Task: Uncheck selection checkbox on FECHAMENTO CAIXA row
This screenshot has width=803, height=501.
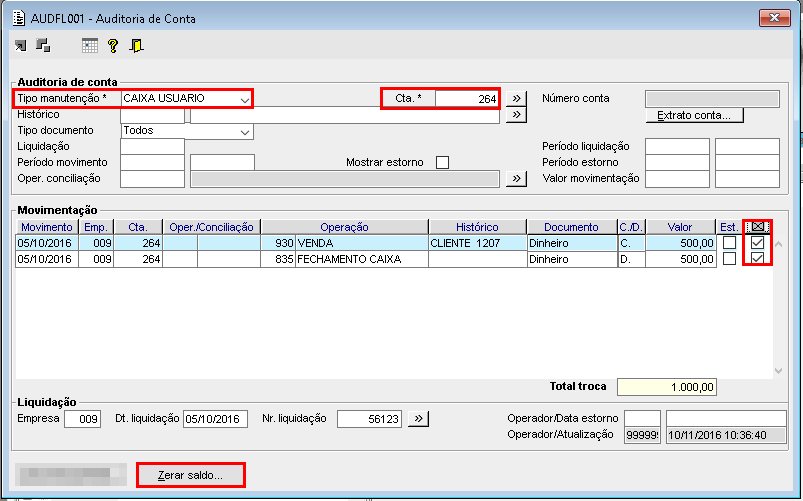Action: pyautogui.click(x=757, y=258)
